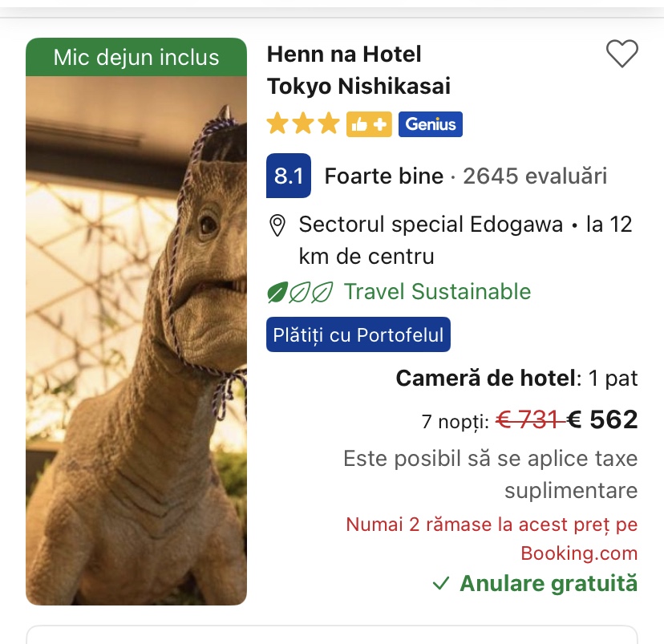Click the Travel Sustainable label
Screen dimensions: 664x644
coord(437,292)
